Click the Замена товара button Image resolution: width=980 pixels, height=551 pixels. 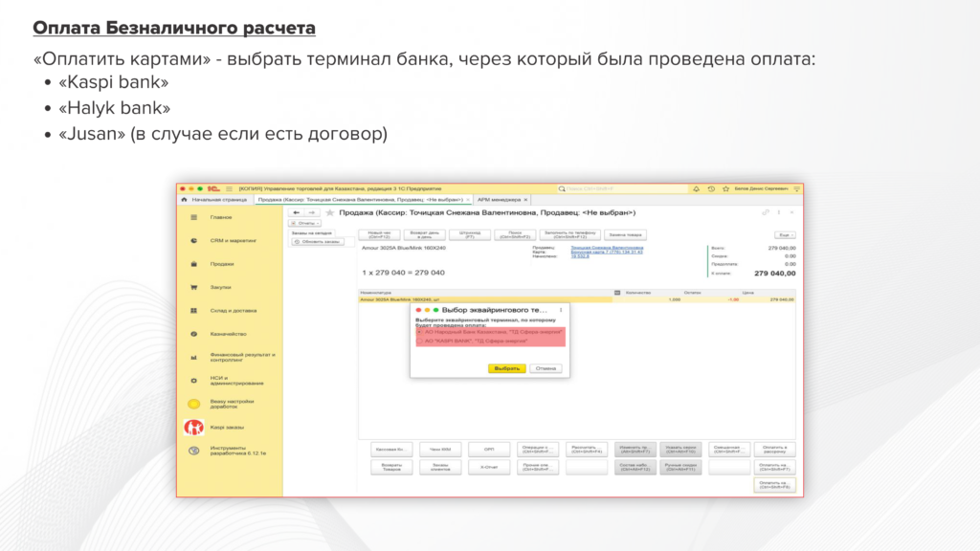click(x=625, y=235)
